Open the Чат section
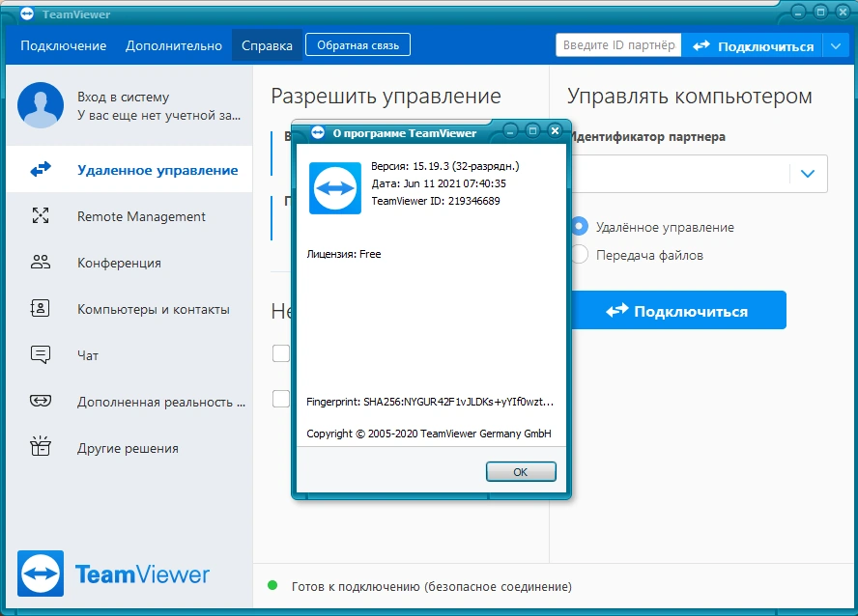The image size is (858, 616). tap(129, 355)
